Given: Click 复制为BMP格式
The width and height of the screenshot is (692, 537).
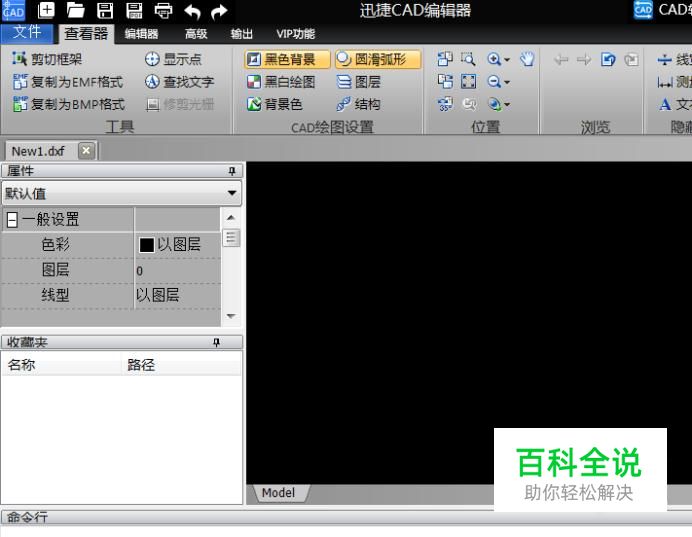Looking at the screenshot, I should pyautogui.click(x=69, y=104).
